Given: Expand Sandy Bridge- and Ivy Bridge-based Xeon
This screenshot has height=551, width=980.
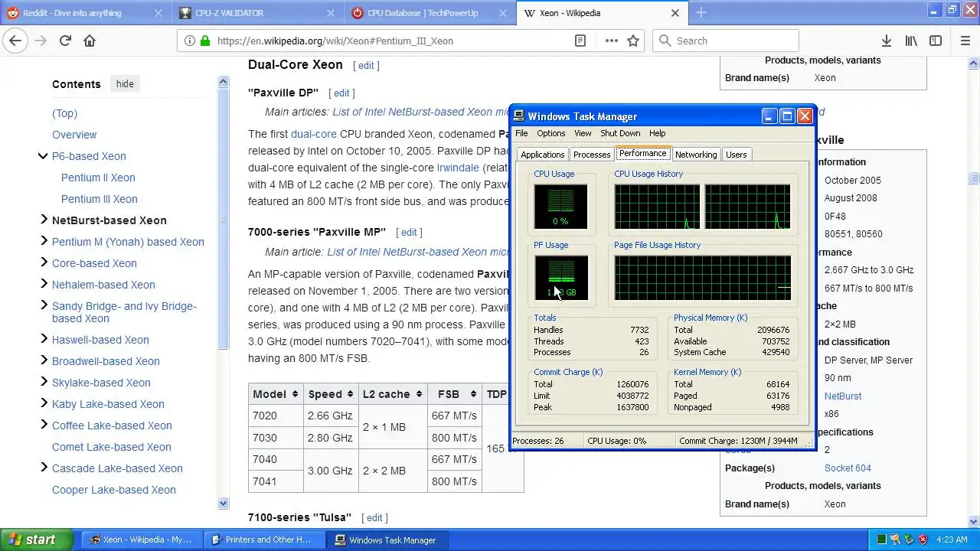Looking at the screenshot, I should click(x=43, y=305).
